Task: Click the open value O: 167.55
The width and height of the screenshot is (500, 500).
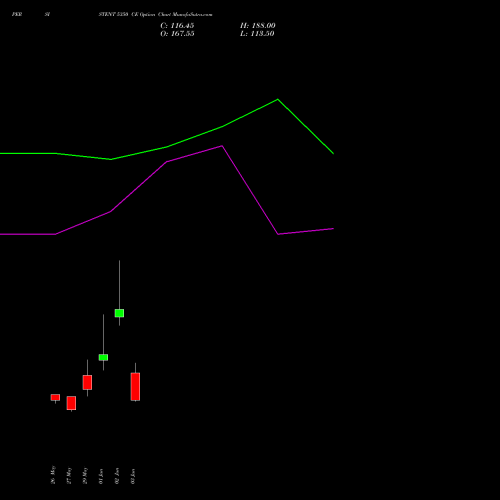Action: 177,34
